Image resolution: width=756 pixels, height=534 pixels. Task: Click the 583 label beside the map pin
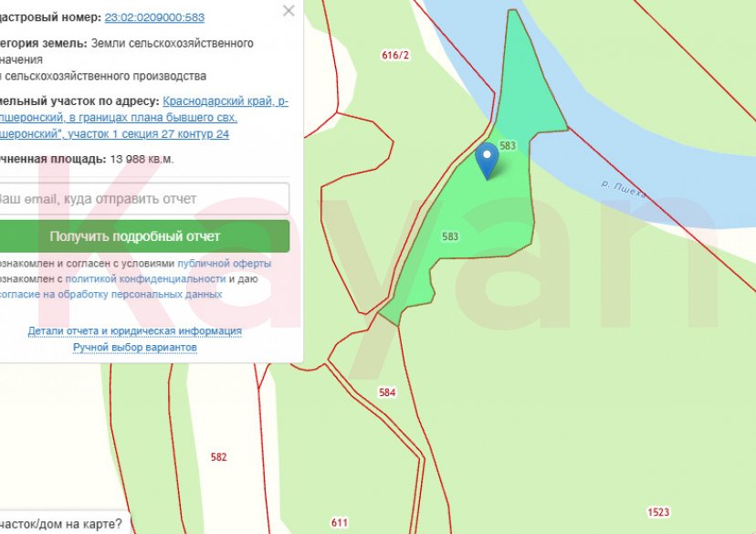pos(509,146)
